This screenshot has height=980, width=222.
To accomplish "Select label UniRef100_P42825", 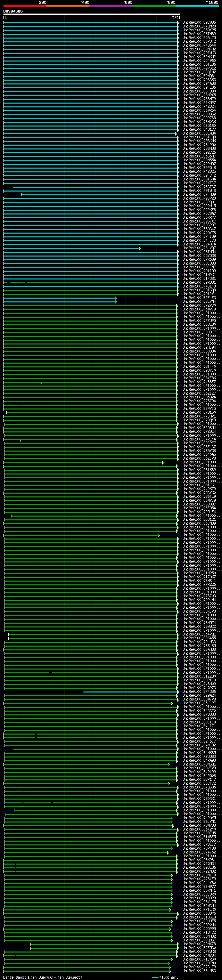I will click(x=199, y=172).
